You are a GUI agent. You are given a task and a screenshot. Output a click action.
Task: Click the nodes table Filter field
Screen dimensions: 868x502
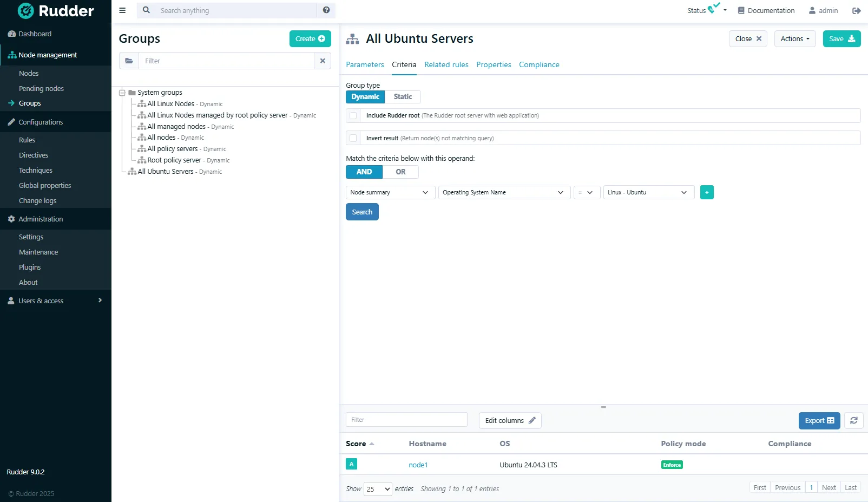tap(406, 420)
